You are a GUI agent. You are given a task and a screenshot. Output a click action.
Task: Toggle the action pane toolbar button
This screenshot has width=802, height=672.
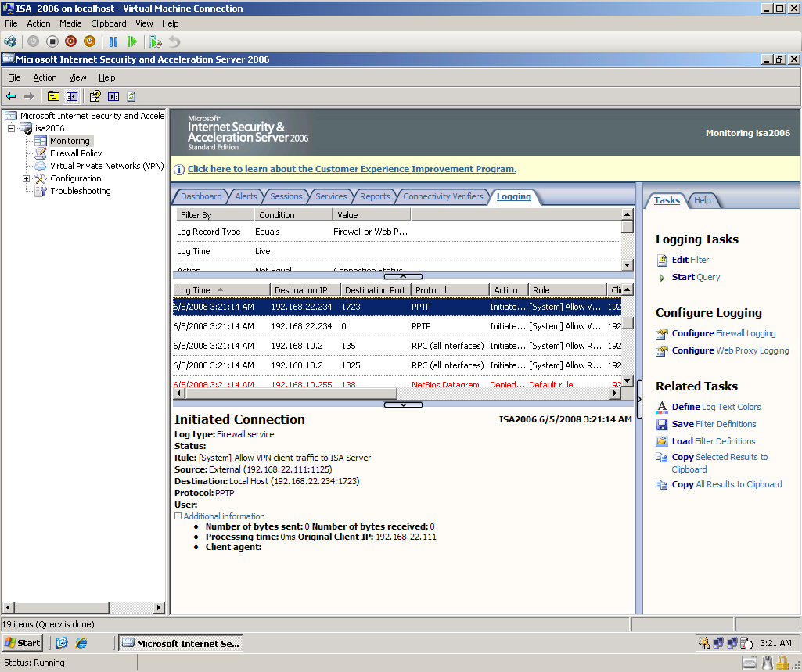(113, 96)
